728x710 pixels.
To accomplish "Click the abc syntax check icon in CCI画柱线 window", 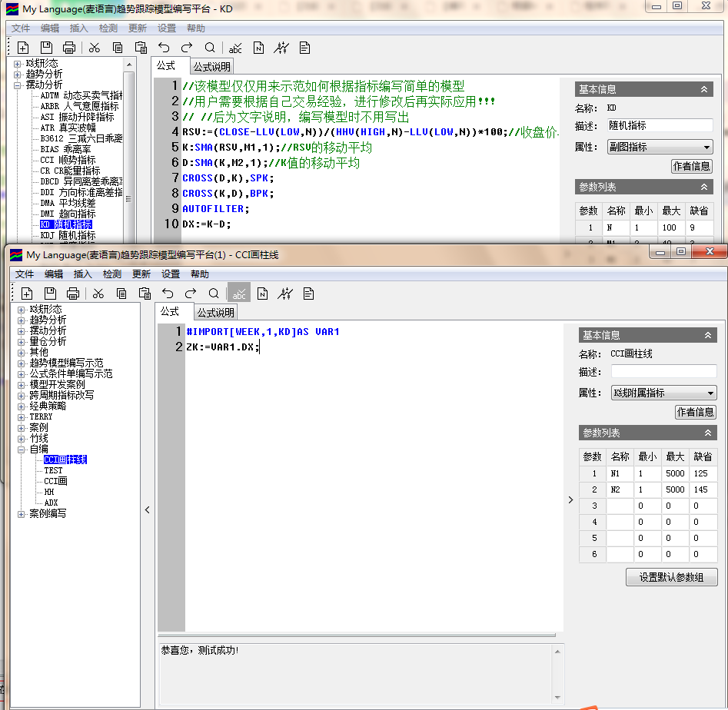I will pyautogui.click(x=239, y=293).
